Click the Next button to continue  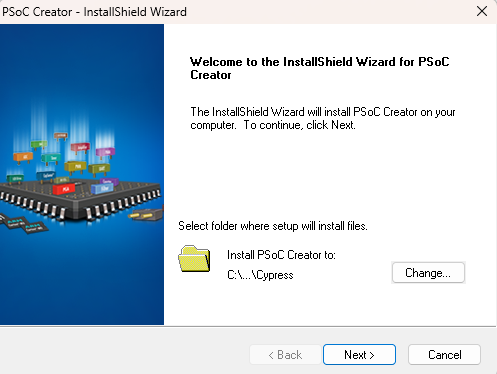coord(359,355)
